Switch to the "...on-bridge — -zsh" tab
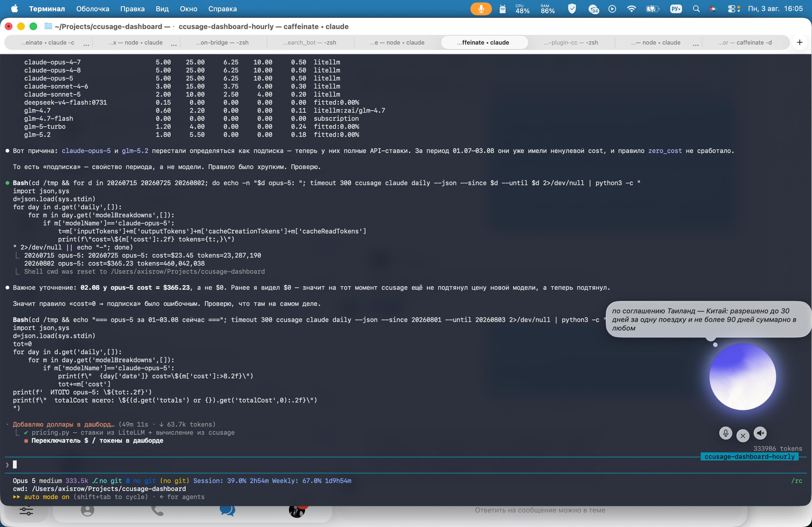 [x=222, y=42]
